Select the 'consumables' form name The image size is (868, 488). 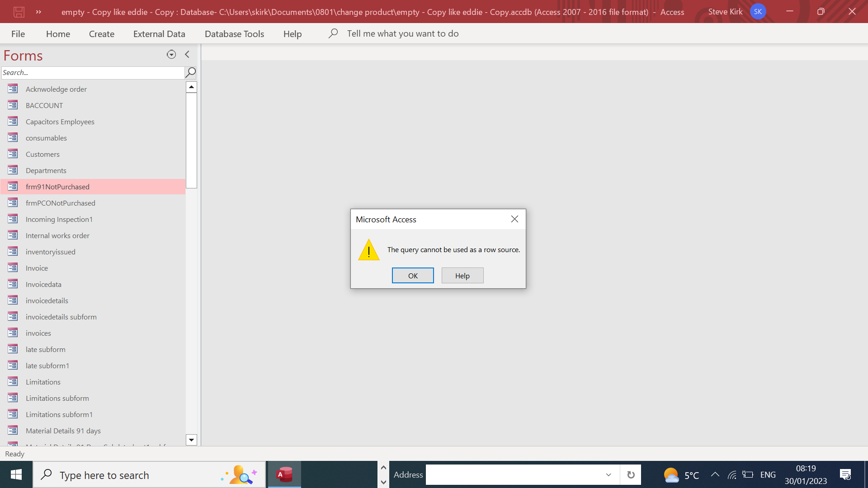click(x=46, y=138)
